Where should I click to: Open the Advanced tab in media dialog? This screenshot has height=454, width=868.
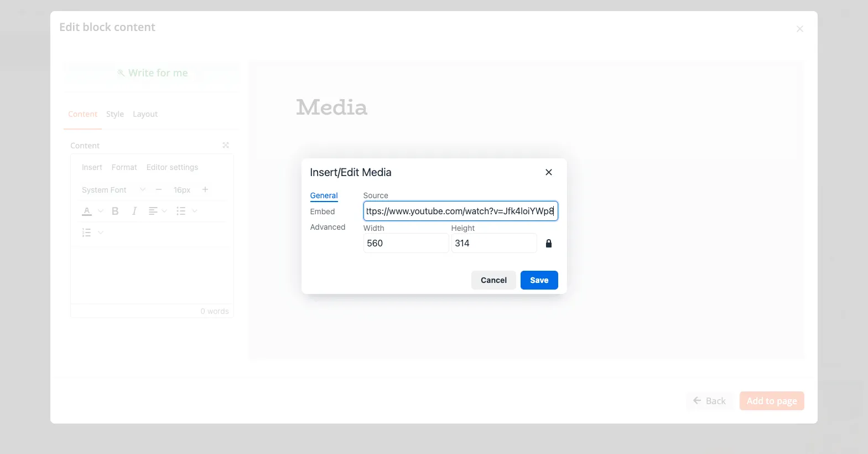(x=328, y=227)
